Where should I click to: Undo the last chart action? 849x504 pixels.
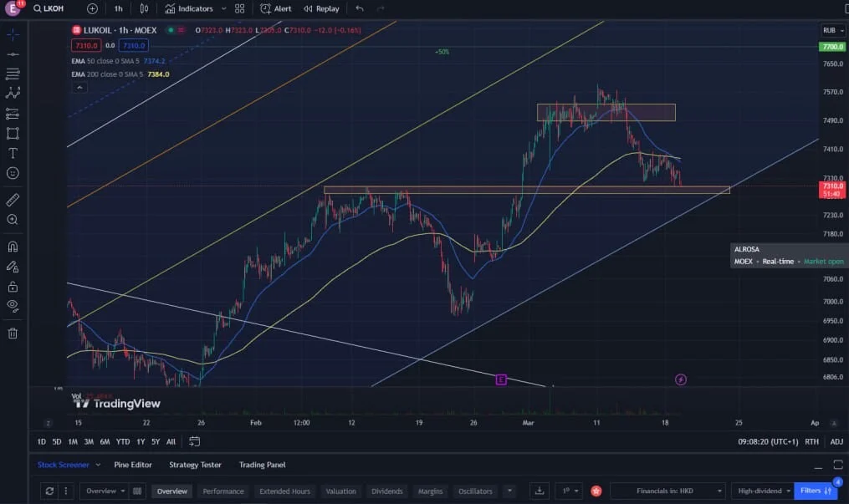click(360, 8)
